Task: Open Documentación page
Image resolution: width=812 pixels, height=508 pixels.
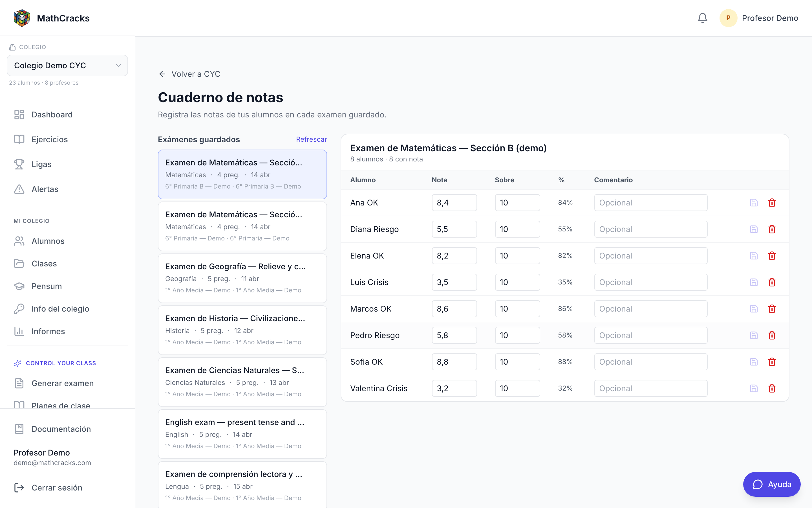Action: coord(67,429)
